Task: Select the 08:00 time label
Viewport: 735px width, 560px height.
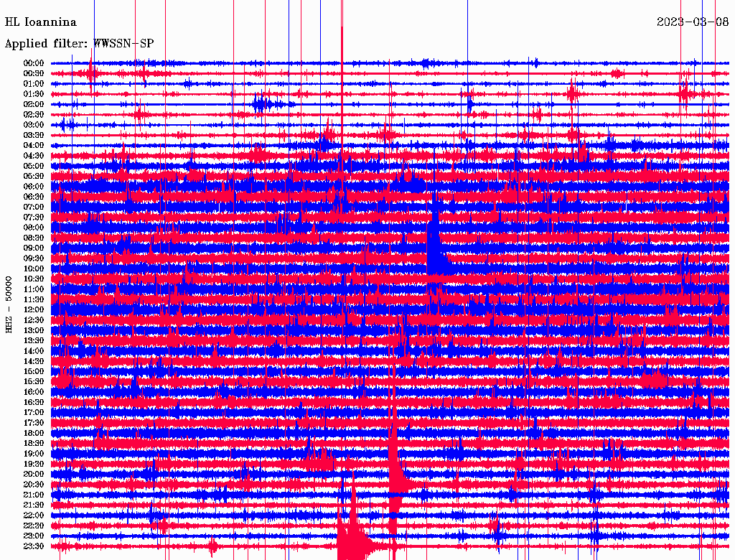Action: 34,228
